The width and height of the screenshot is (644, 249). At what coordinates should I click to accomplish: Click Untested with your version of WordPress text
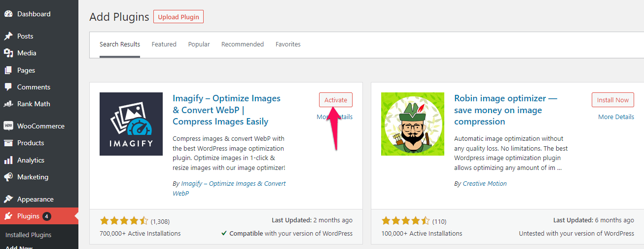576,233
